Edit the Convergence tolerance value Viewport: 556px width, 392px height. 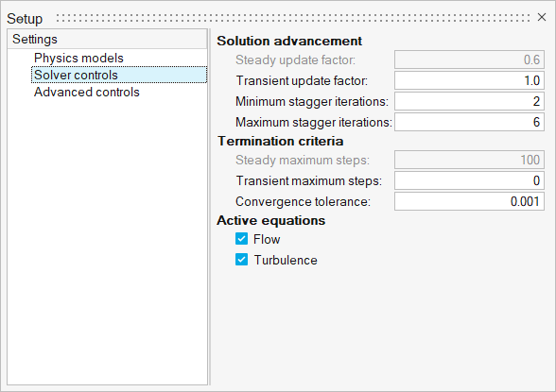tap(469, 201)
